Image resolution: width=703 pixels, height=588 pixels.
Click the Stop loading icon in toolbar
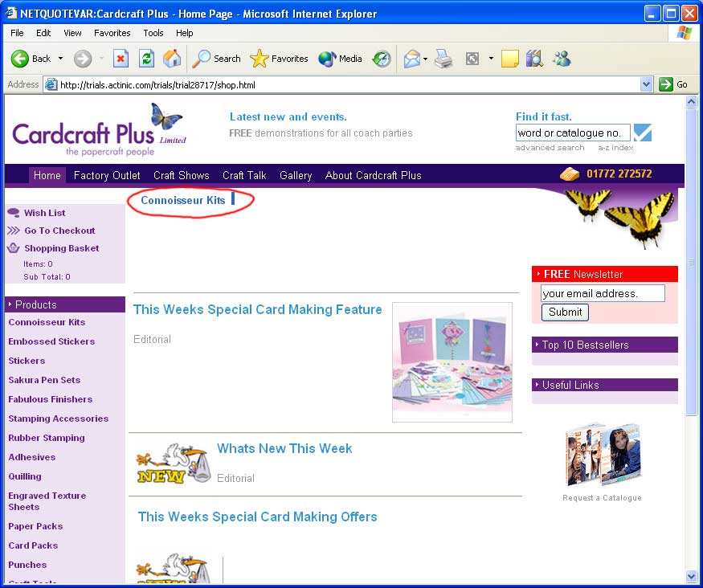[x=121, y=59]
